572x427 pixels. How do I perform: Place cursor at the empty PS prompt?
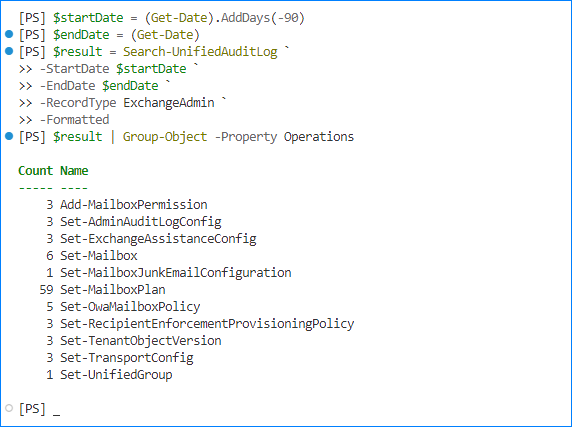tap(57, 409)
